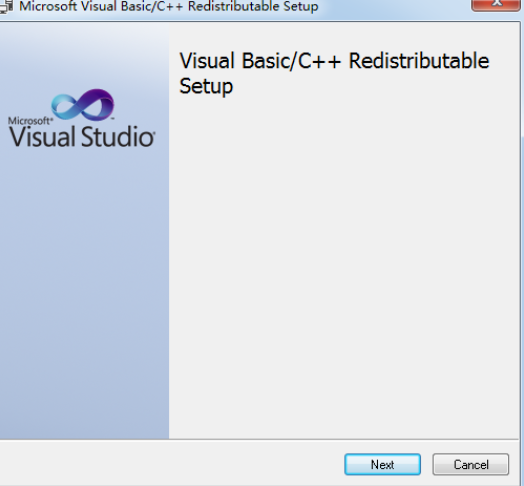Click the blue banner panel below the logo
This screenshot has height=486, width=524.
(84, 291)
